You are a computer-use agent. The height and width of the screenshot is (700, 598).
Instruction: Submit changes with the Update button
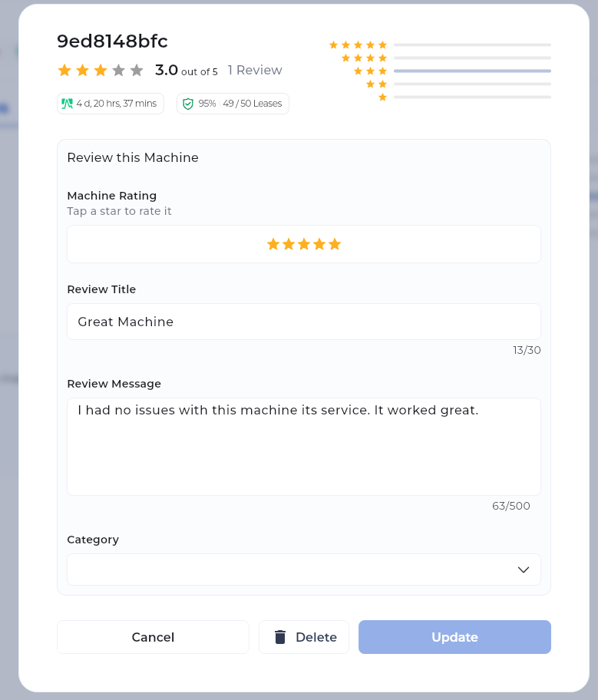coord(454,637)
